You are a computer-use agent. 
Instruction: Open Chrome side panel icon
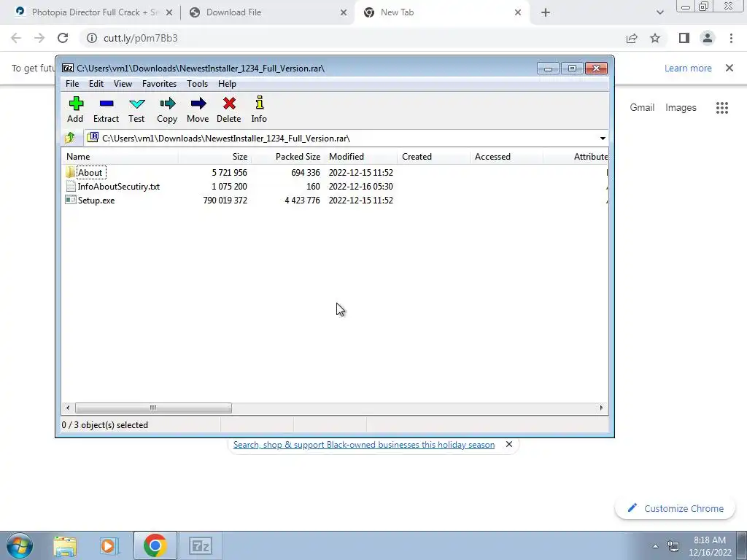(684, 38)
